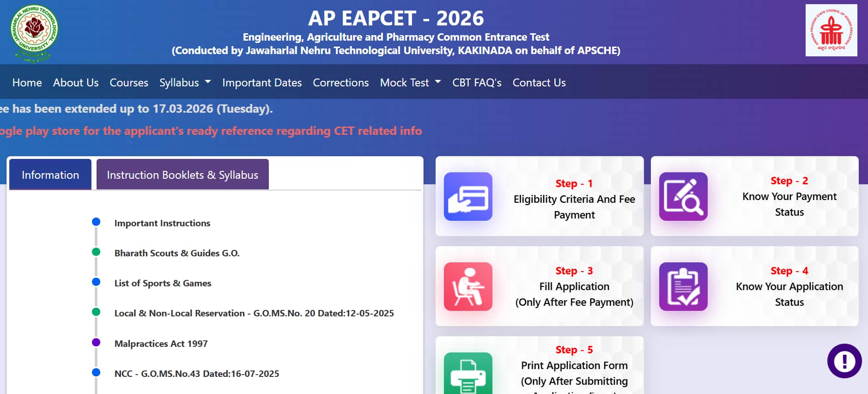The image size is (868, 394).
Task: Click the Conducted by JNTU Kakinada line
Action: [396, 50]
